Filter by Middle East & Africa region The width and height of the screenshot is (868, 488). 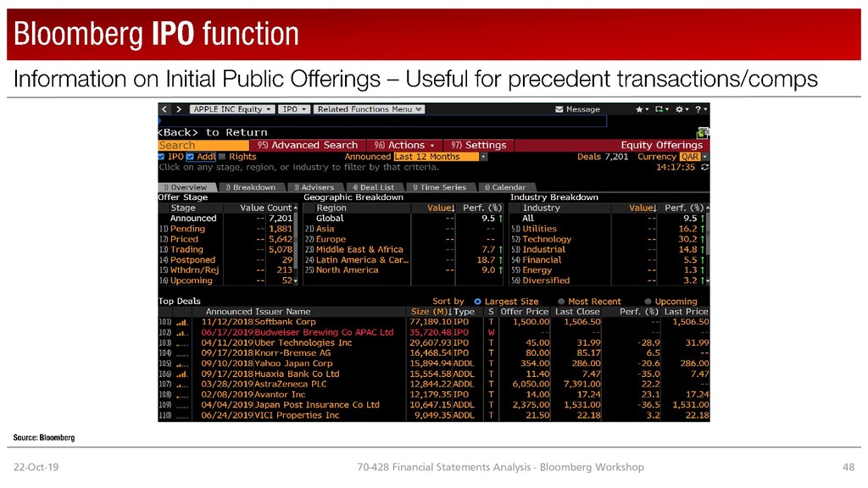pos(359,250)
